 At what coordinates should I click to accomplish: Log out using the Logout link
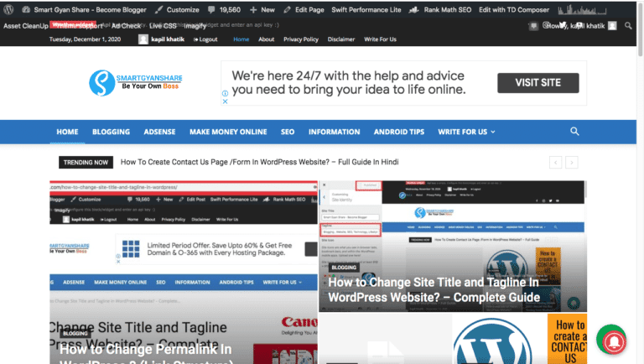coord(205,39)
